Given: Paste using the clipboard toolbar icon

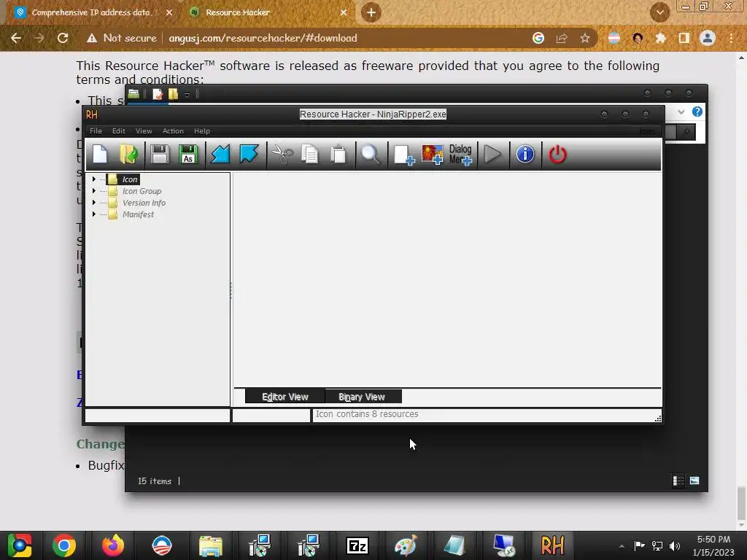Looking at the screenshot, I should click(338, 155).
